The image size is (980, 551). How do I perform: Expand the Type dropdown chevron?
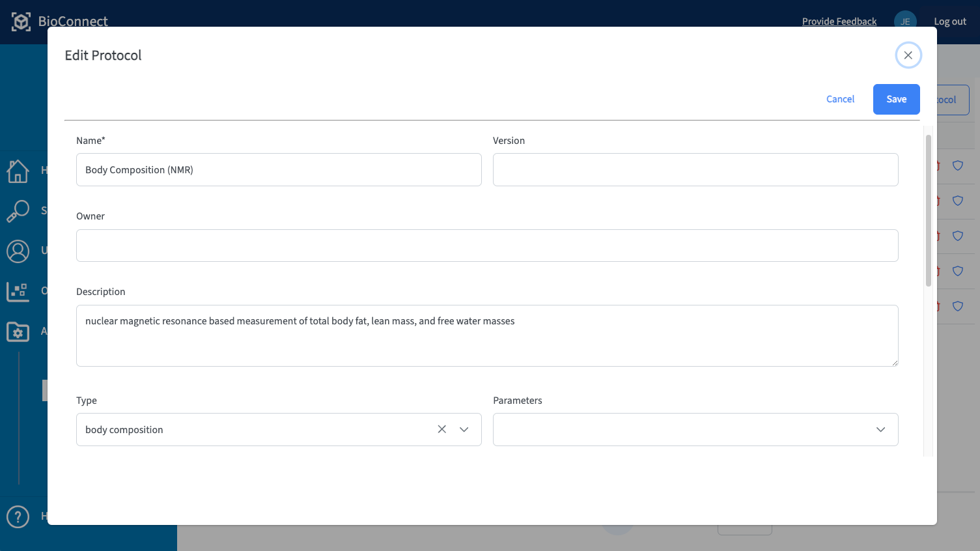point(464,429)
